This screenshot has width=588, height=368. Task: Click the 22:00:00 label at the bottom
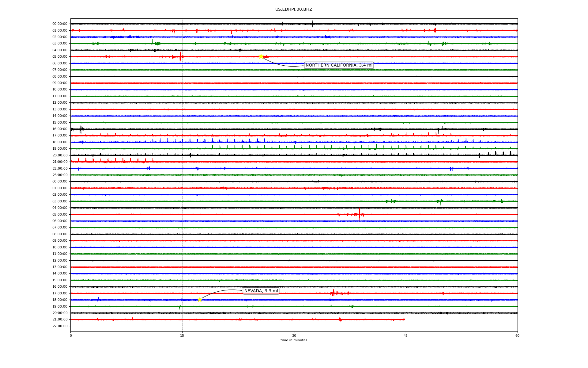tap(60, 326)
